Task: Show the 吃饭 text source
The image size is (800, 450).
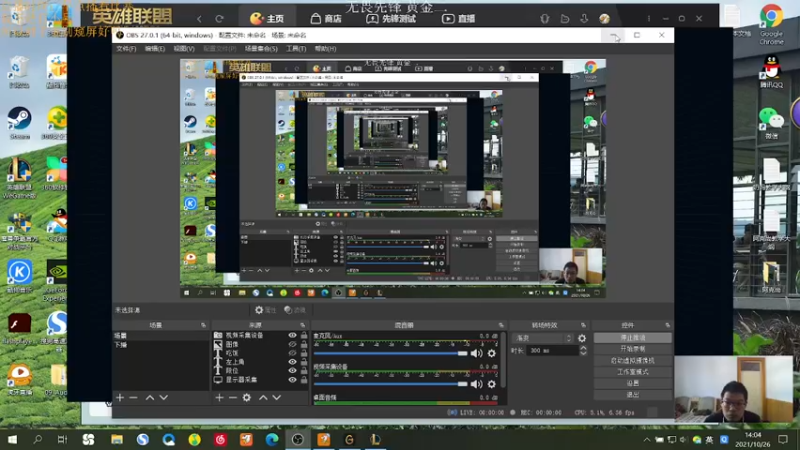Action: point(292,353)
